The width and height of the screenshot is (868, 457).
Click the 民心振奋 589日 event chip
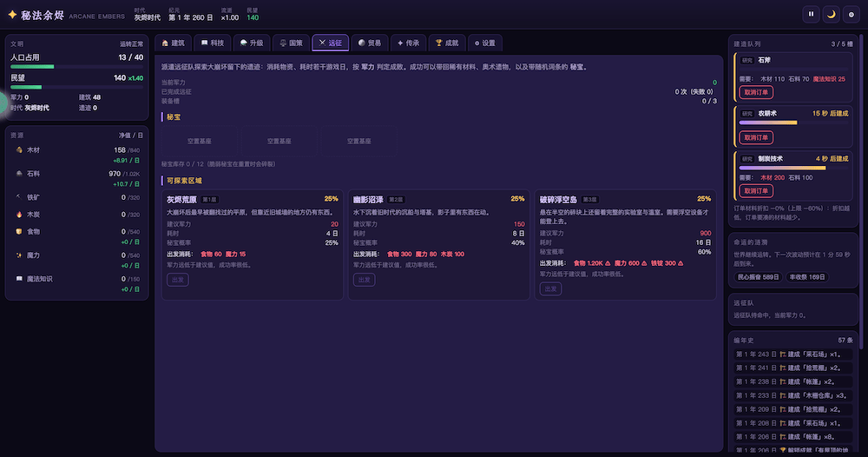(x=759, y=277)
